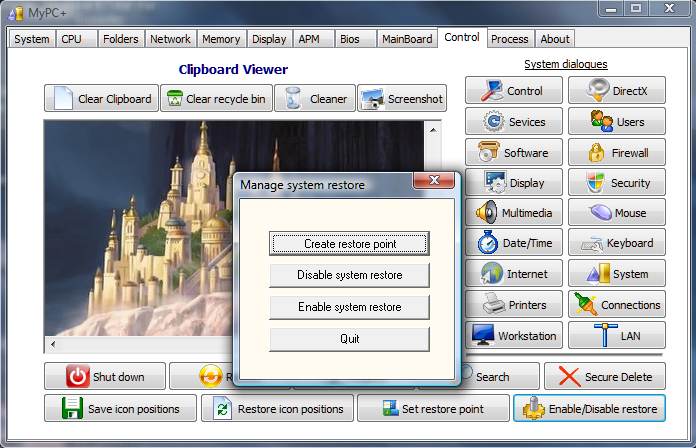
Task: Switch to the Process tab
Action: tap(510, 39)
